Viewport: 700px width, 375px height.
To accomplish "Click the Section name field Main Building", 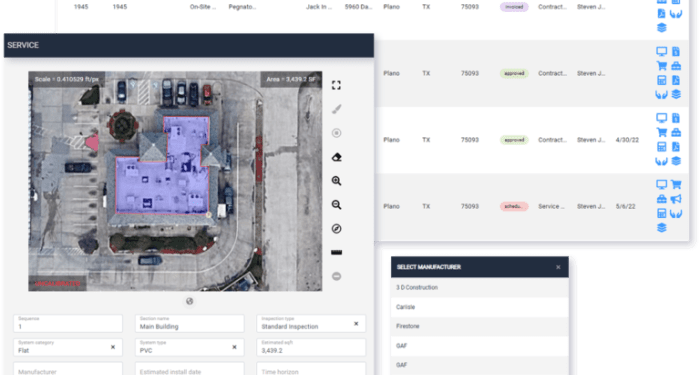I will click(x=190, y=324).
